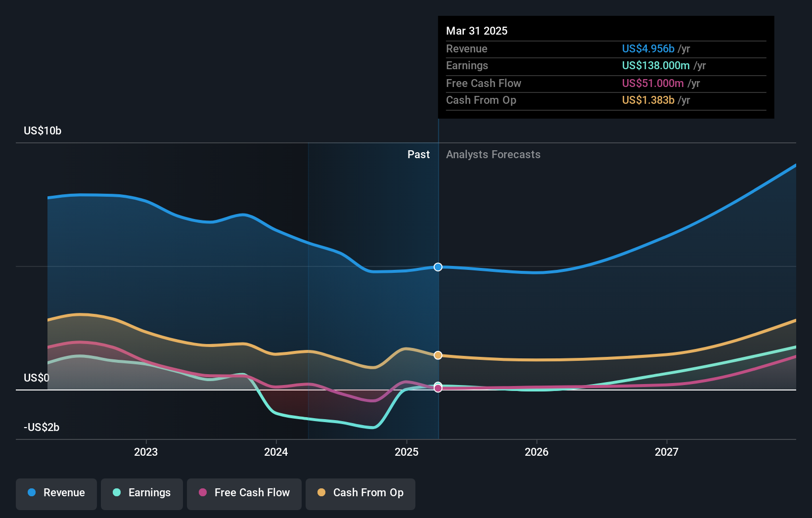Image resolution: width=812 pixels, height=518 pixels.
Task: Click the 2023 x-axis label
Action: pyautogui.click(x=146, y=452)
